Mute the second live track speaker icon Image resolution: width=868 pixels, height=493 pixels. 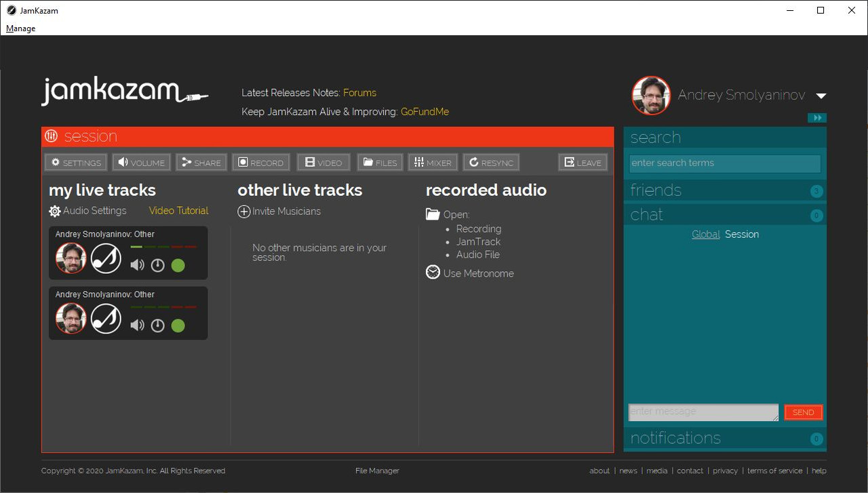click(x=138, y=326)
